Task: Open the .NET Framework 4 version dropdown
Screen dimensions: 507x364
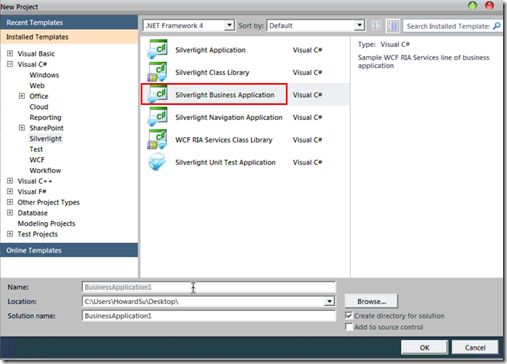Action: click(229, 25)
